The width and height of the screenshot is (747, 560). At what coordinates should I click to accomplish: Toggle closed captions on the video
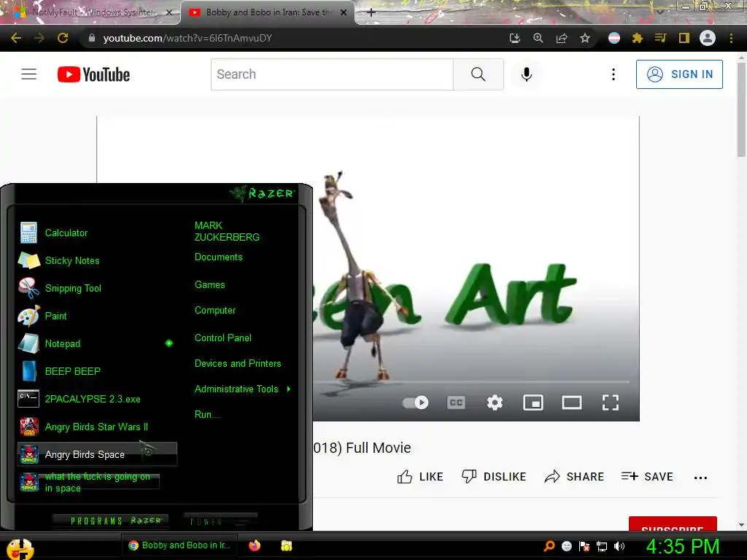(x=456, y=402)
